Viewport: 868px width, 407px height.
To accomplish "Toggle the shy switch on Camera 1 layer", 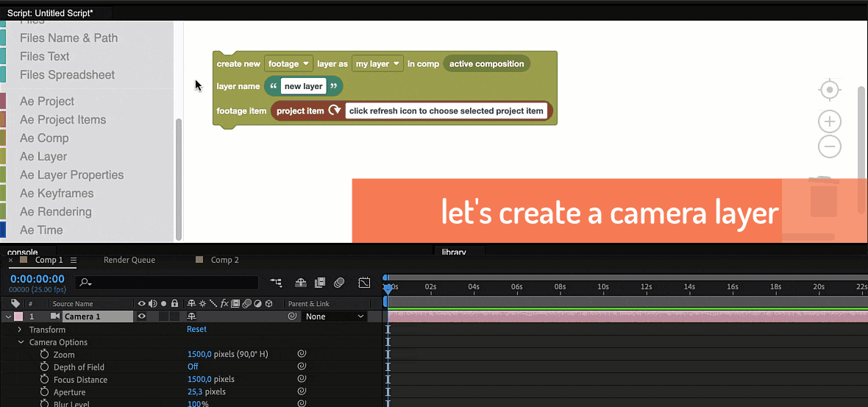I will pos(191,316).
